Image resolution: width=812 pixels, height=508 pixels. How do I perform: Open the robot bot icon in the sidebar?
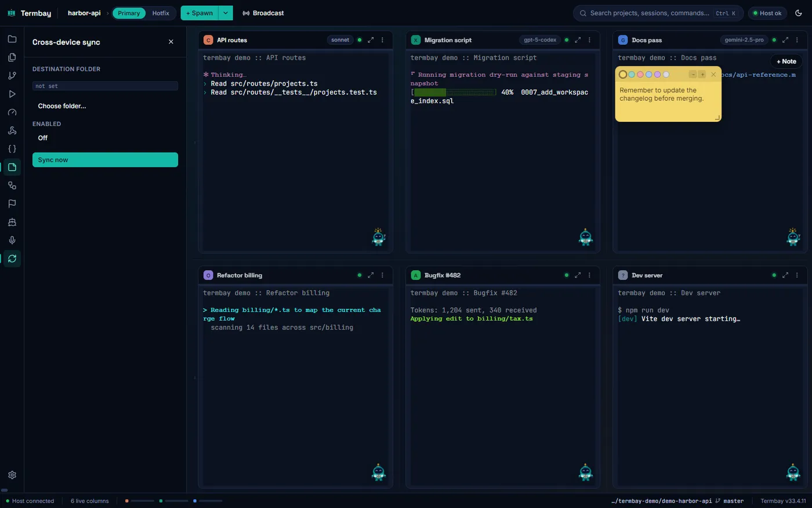click(x=12, y=222)
